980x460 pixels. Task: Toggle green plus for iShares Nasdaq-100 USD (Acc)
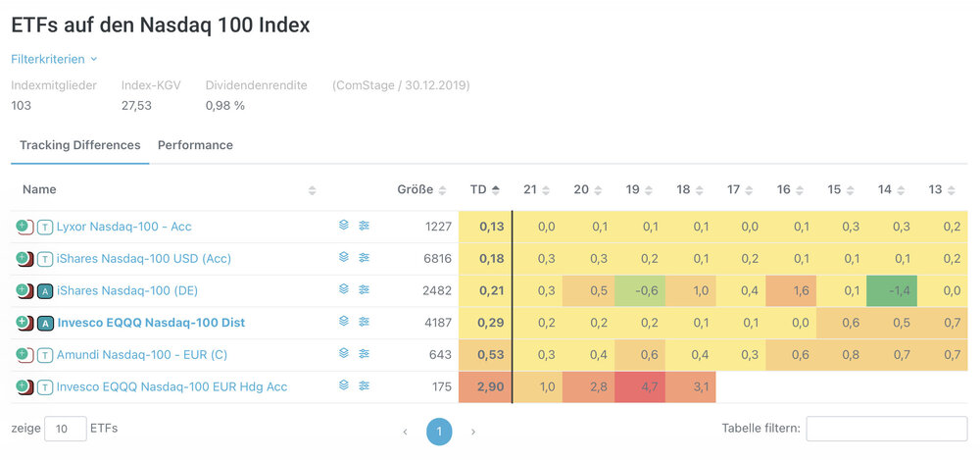(x=24, y=258)
